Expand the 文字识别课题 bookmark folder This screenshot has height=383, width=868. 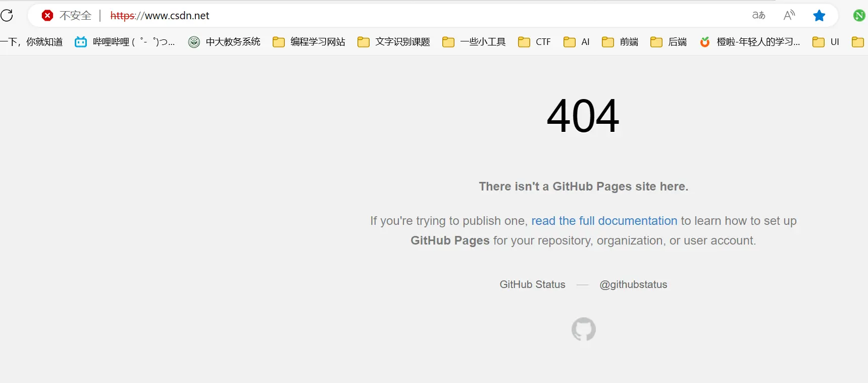(394, 42)
